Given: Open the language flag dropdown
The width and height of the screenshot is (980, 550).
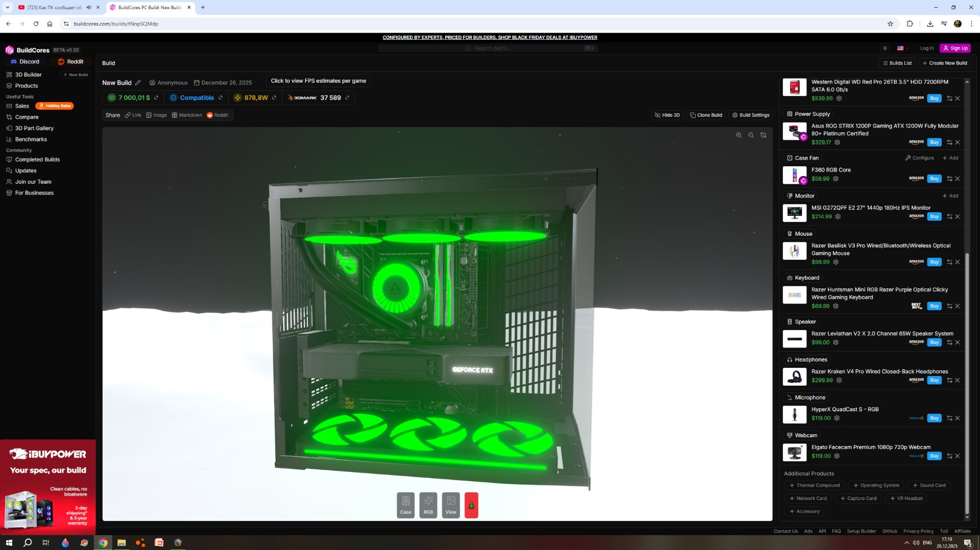Looking at the screenshot, I should coord(902,48).
